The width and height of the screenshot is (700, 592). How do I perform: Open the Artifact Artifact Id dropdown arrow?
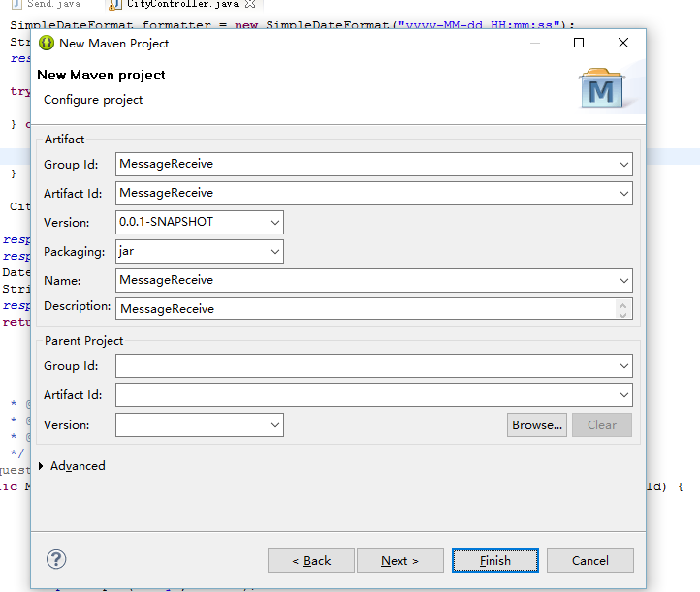pos(624,193)
